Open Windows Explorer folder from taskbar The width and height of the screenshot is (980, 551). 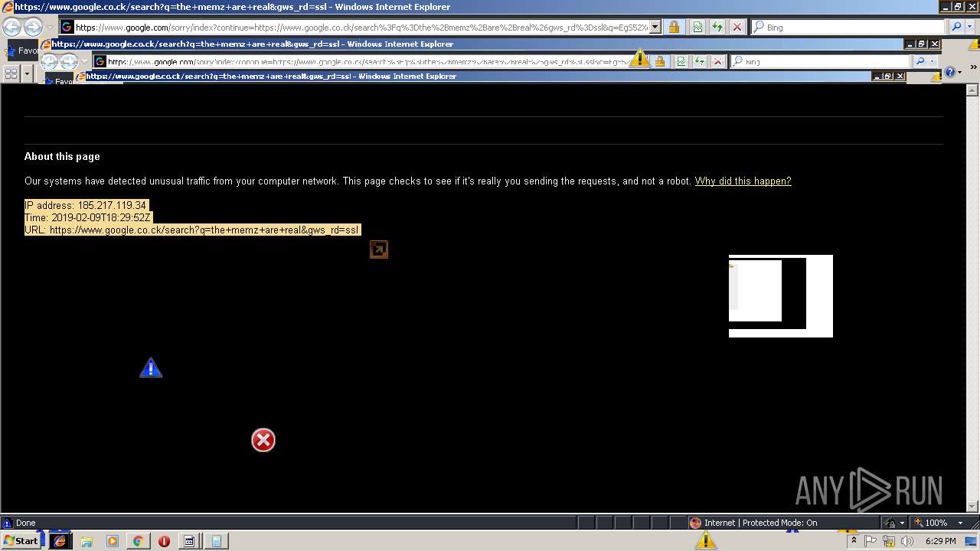tap(87, 541)
